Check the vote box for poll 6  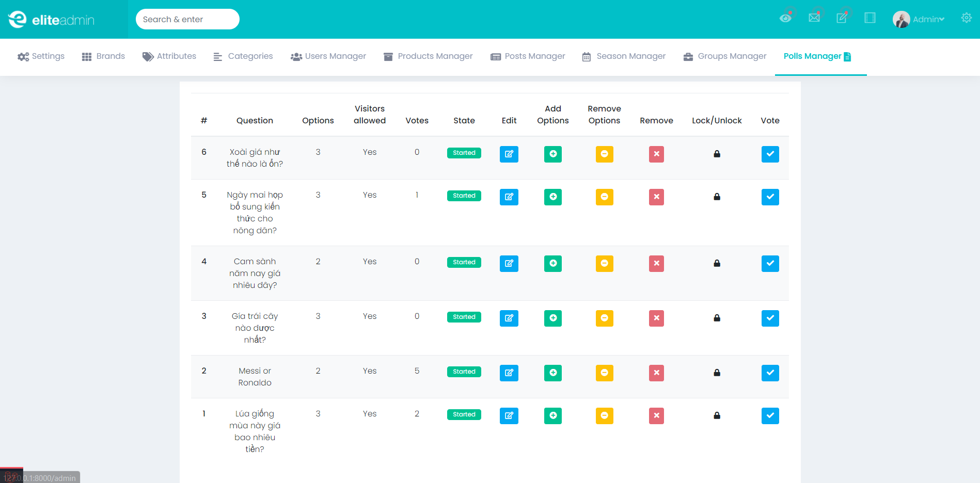(x=770, y=154)
